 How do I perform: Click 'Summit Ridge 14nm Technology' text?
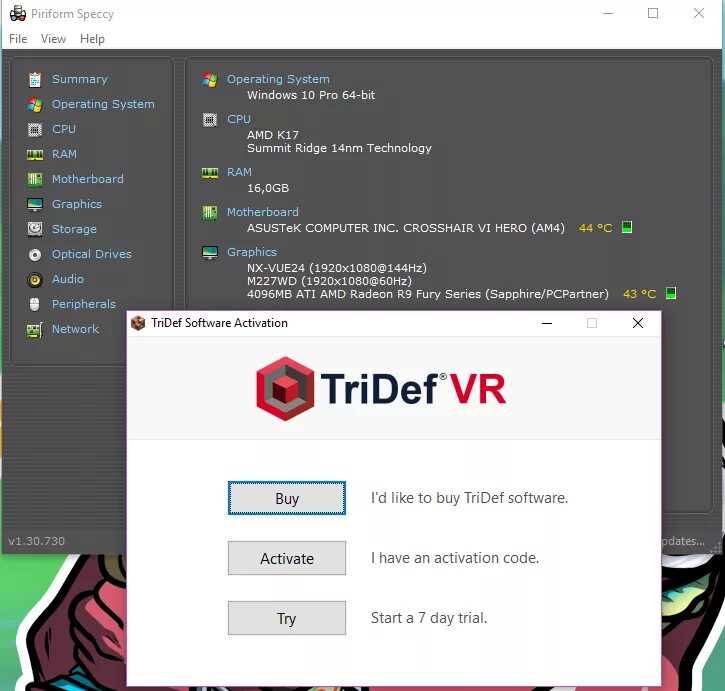pos(339,148)
